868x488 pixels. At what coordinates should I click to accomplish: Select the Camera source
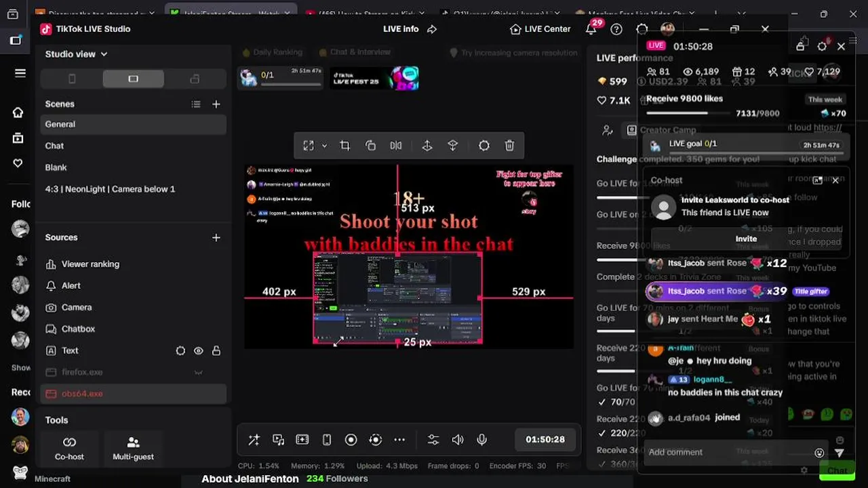click(x=133, y=308)
